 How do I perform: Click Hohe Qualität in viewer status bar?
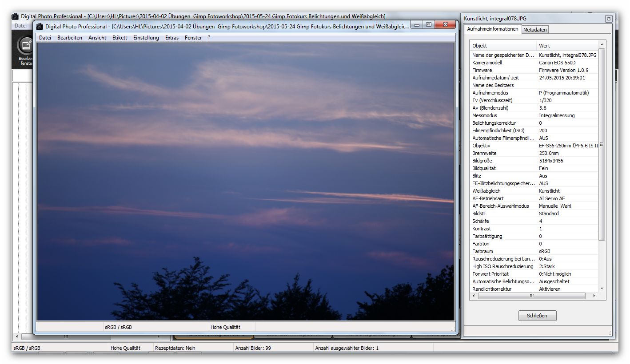click(225, 327)
